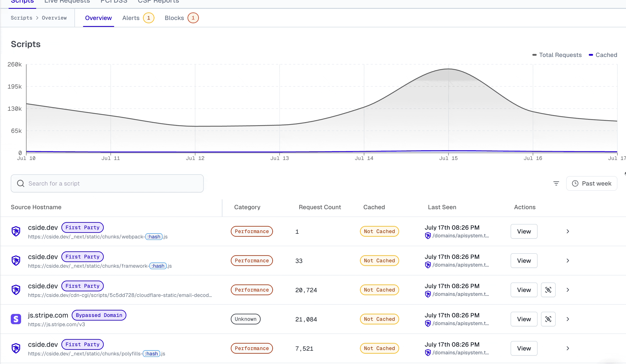Expand js.stripe.com row with chevron
This screenshot has height=364, width=626.
coord(568,319)
